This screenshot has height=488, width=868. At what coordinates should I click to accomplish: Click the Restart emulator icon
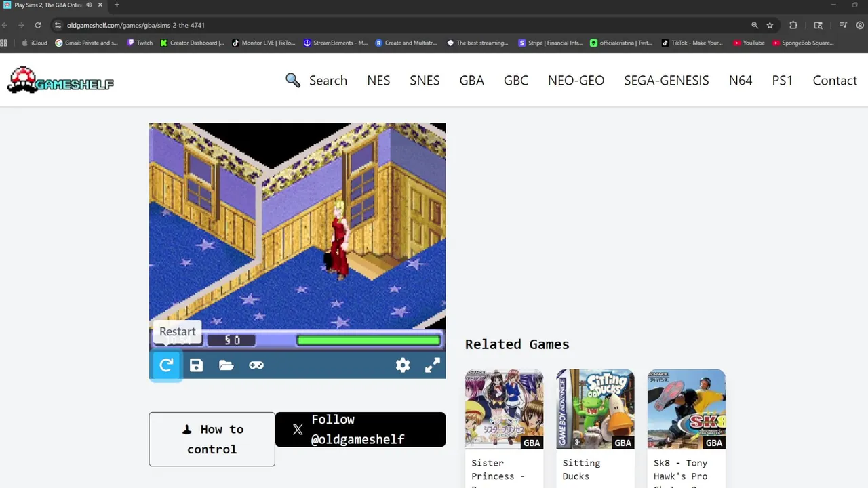click(166, 365)
